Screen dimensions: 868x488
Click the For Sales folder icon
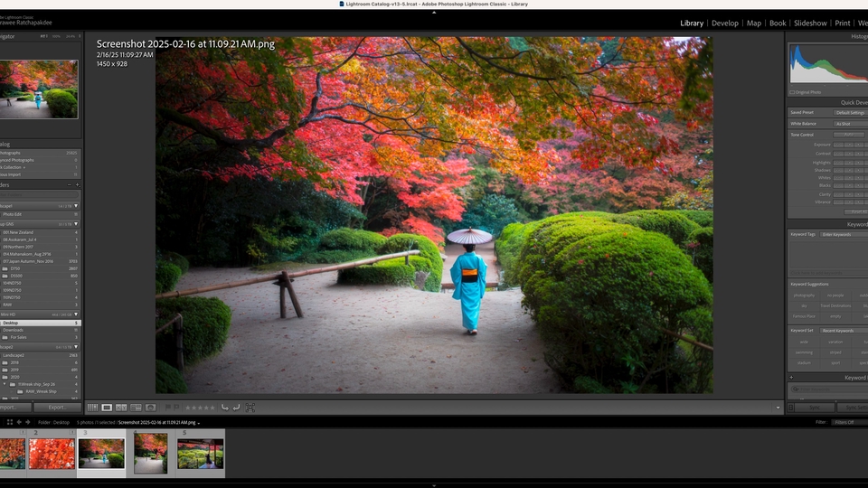(x=5, y=337)
